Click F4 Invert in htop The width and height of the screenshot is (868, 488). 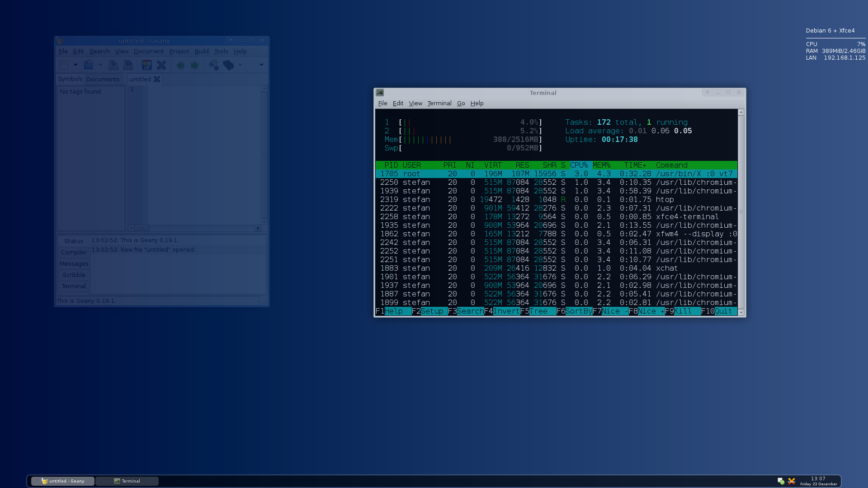502,311
